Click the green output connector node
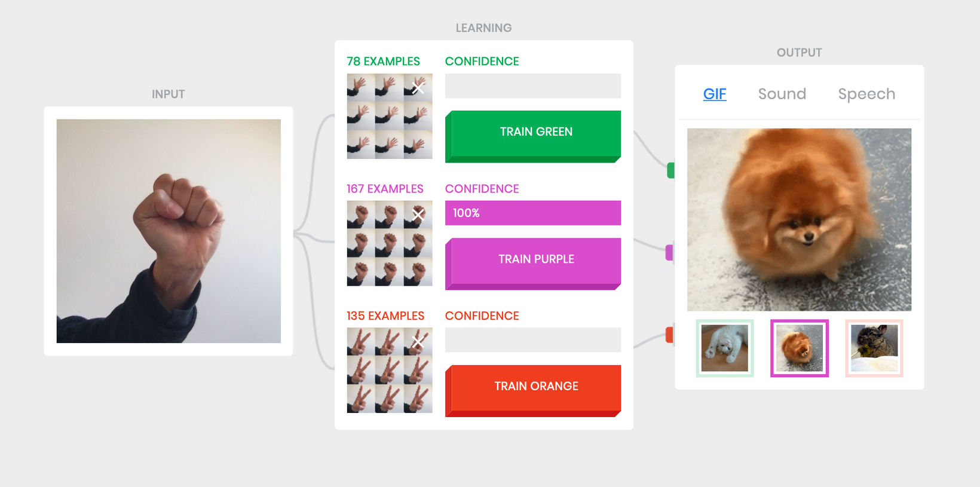The width and height of the screenshot is (980, 487). tap(670, 170)
